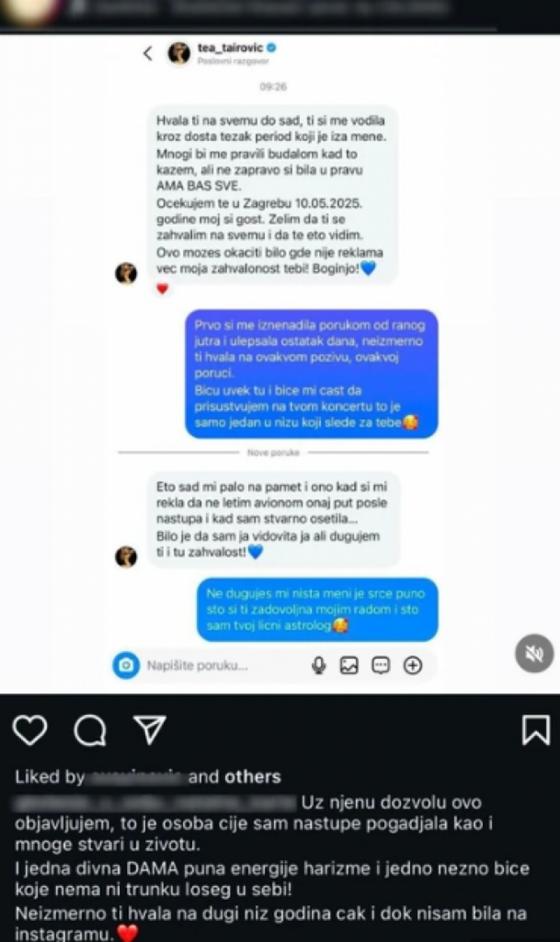The image size is (560, 942).
Task: Tap the microphone icon to record voice
Action: (x=319, y=666)
